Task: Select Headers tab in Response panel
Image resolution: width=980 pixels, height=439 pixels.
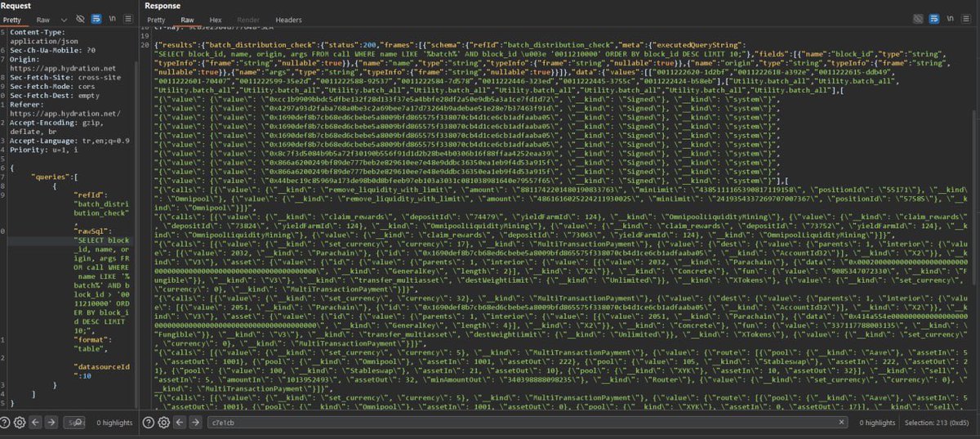Action: [288, 20]
